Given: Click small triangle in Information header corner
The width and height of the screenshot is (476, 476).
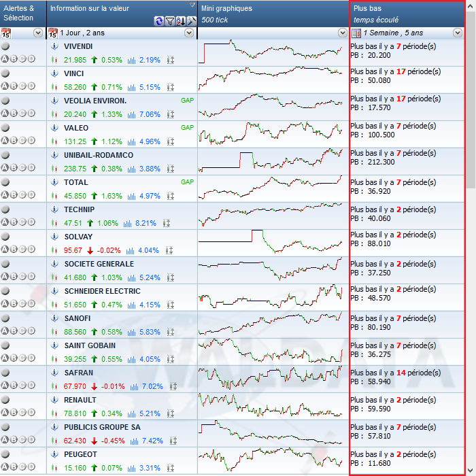Looking at the screenshot, I should click(x=192, y=5).
